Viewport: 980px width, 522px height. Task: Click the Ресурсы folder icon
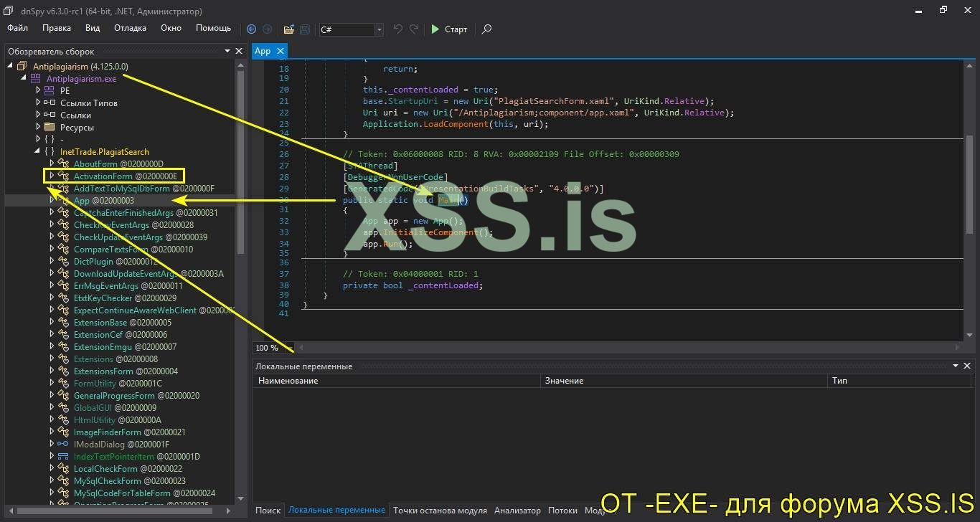pyautogui.click(x=50, y=128)
